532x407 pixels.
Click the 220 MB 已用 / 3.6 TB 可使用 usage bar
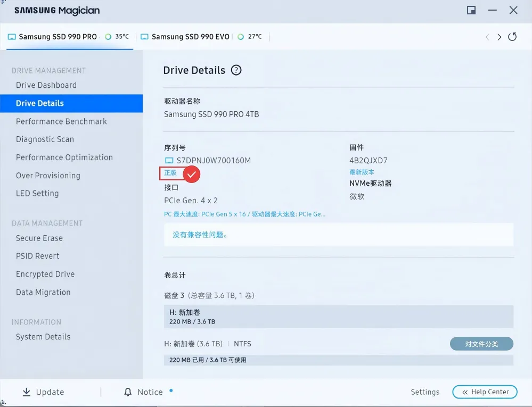coord(339,360)
